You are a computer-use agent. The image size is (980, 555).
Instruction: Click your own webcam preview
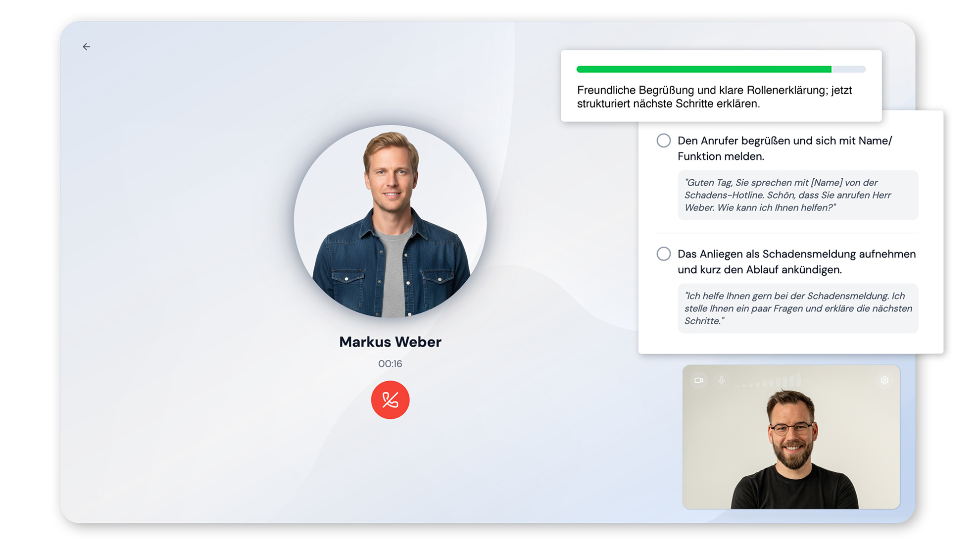click(x=791, y=437)
